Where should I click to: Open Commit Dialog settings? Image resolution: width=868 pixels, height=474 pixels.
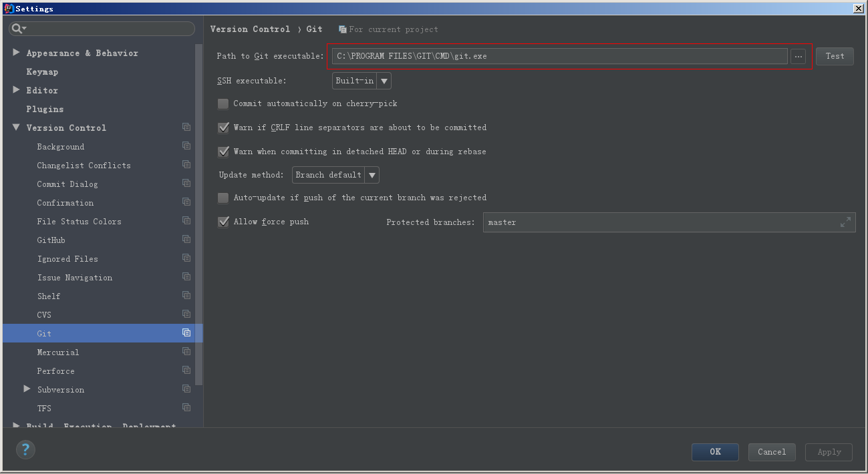[67, 184]
